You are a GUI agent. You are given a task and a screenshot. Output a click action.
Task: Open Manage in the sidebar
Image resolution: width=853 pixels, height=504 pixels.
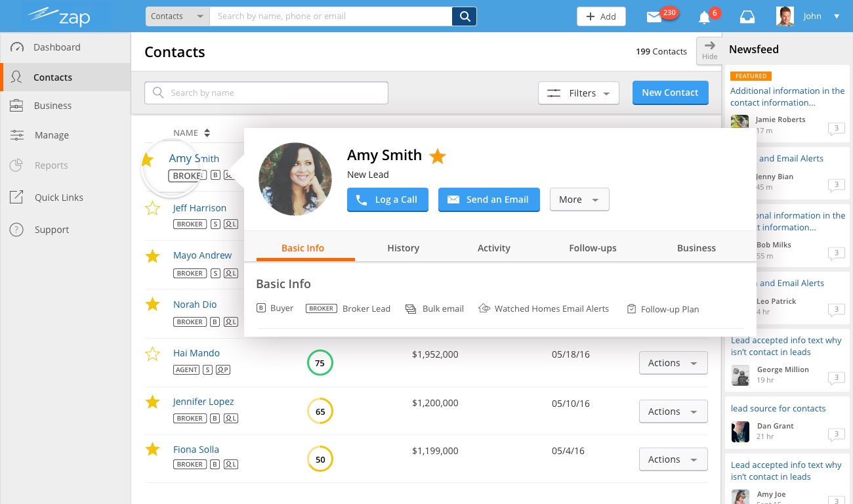point(66,135)
